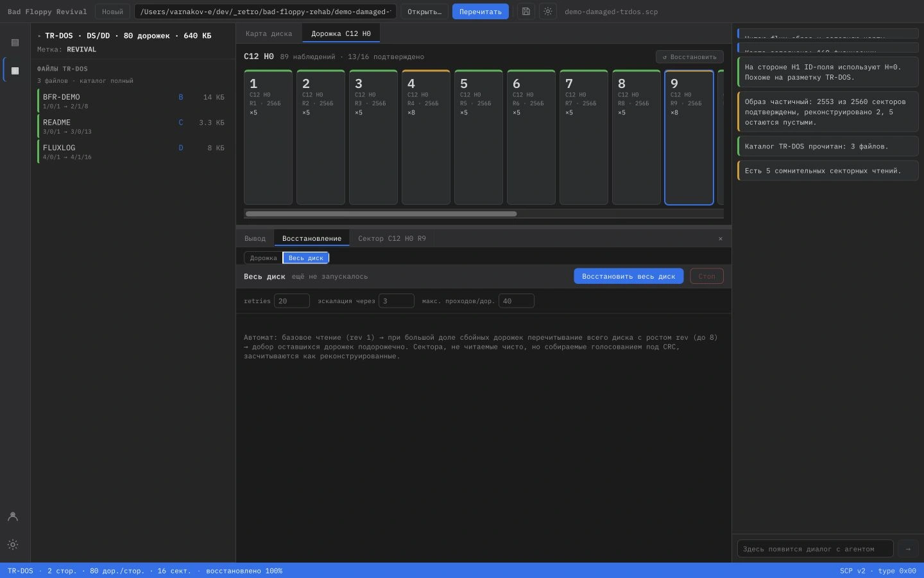Click the Перечитать button
924x578 pixels.
[x=481, y=12]
